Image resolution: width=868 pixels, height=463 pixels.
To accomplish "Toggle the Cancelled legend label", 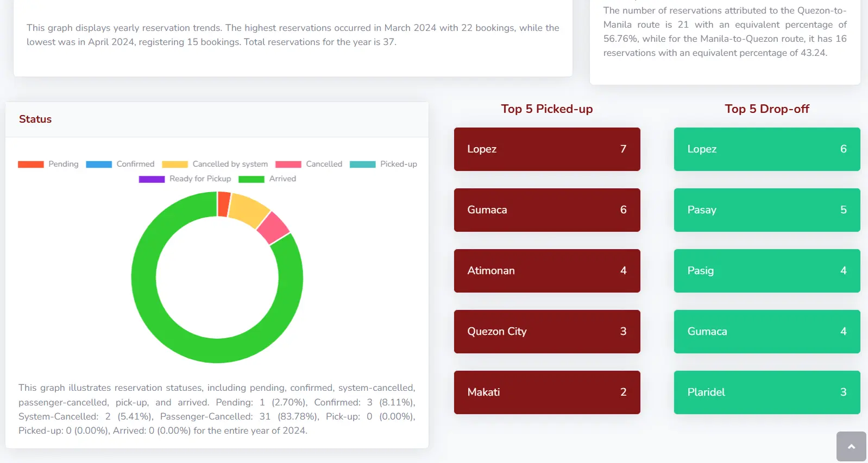I will (309, 164).
